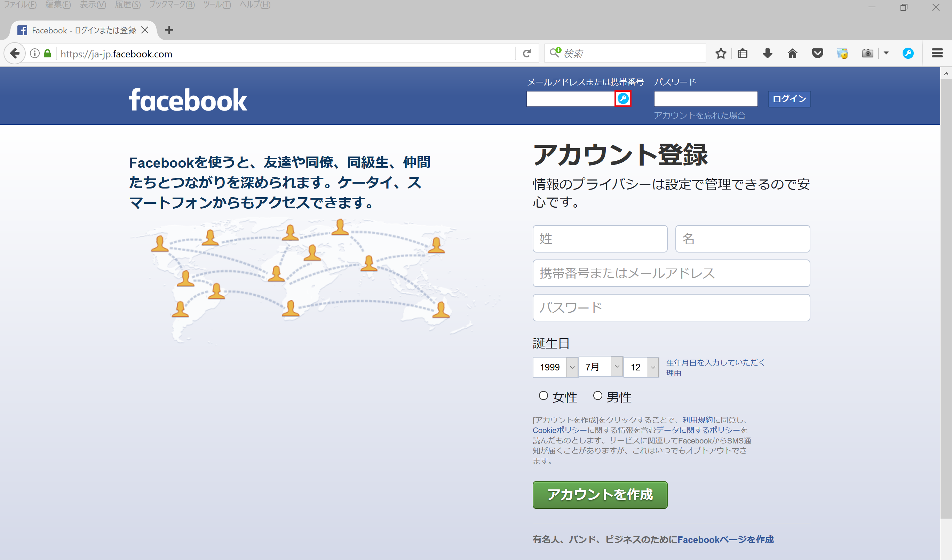Click the facebook logo
This screenshot has height=560, width=952.
tap(188, 100)
